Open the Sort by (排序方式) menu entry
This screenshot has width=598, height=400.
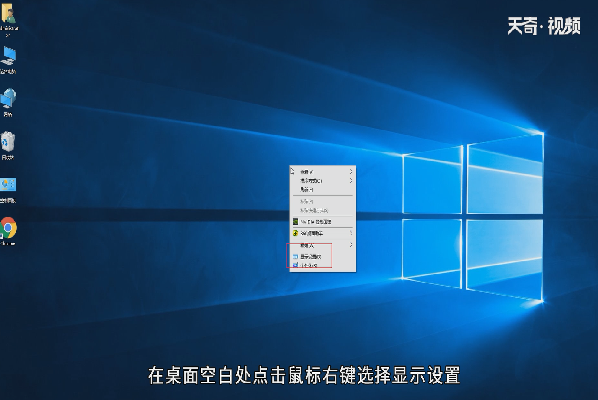(x=323, y=181)
